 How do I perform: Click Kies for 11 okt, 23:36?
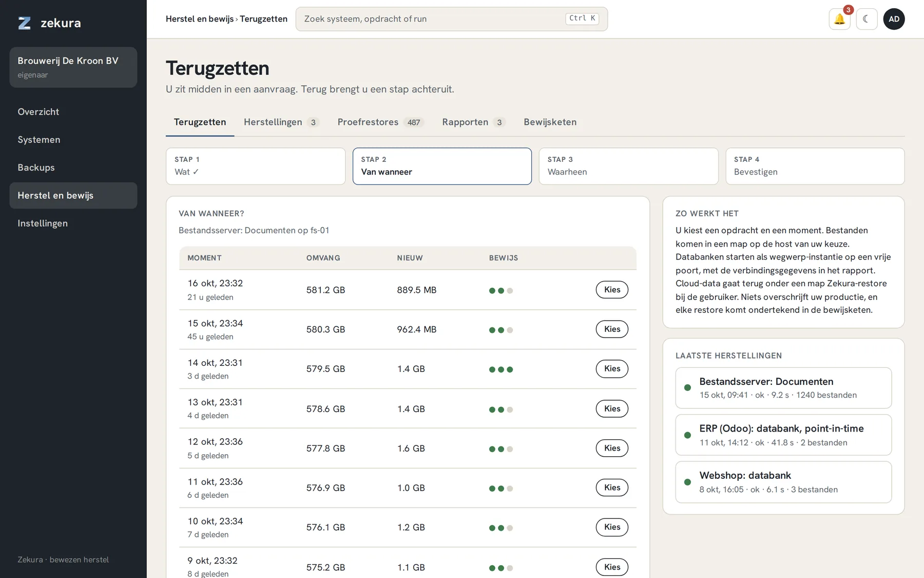[x=612, y=488]
